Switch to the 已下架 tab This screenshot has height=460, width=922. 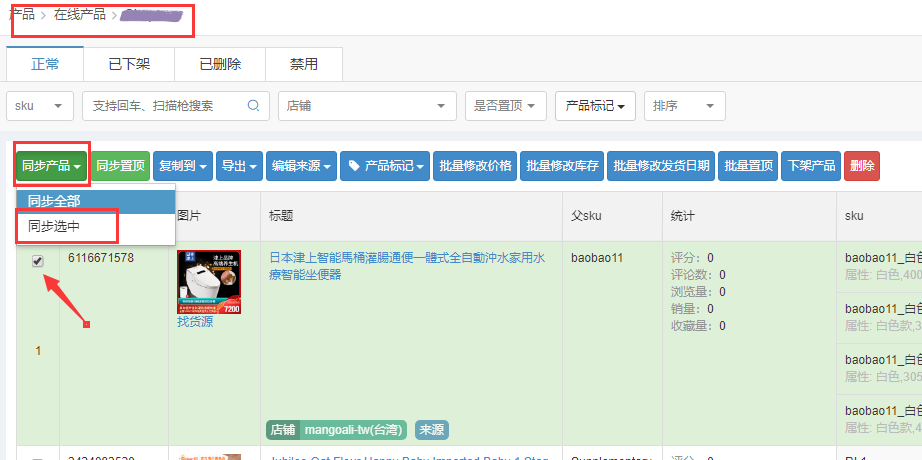129,64
